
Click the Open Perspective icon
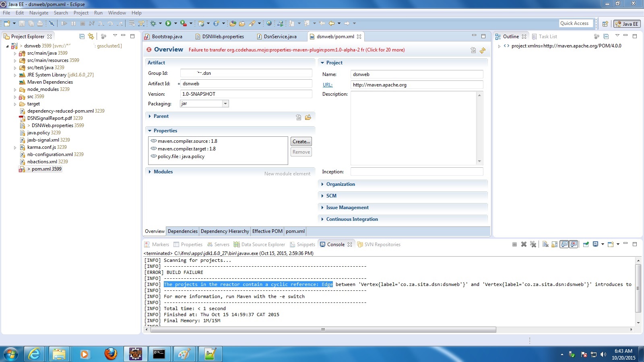(605, 24)
